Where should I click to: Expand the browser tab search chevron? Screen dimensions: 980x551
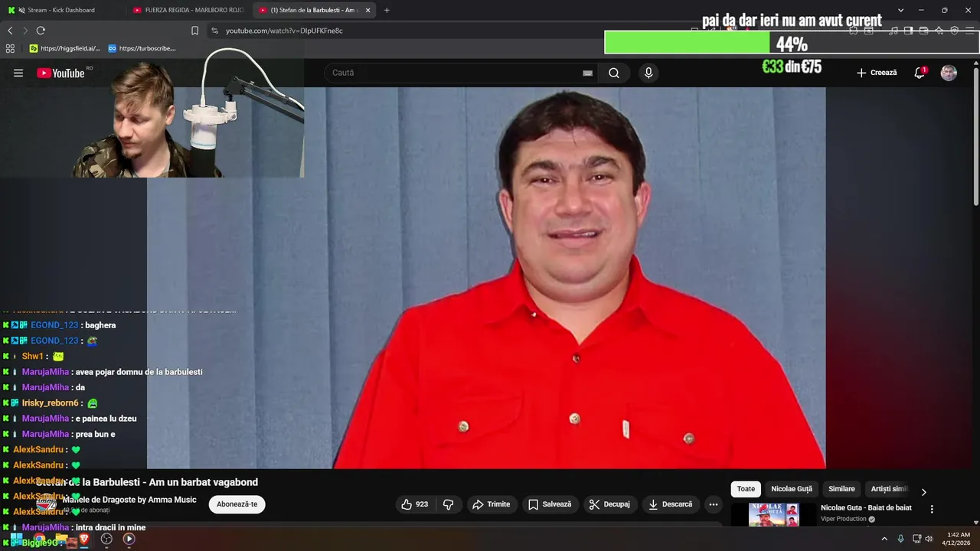click(x=900, y=10)
